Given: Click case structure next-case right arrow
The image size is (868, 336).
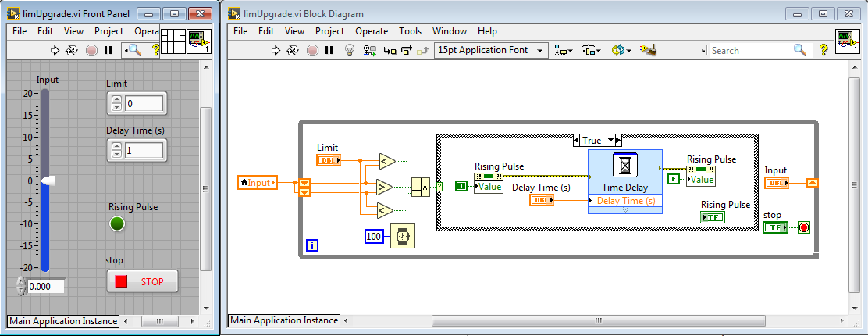Looking at the screenshot, I should pos(619,141).
